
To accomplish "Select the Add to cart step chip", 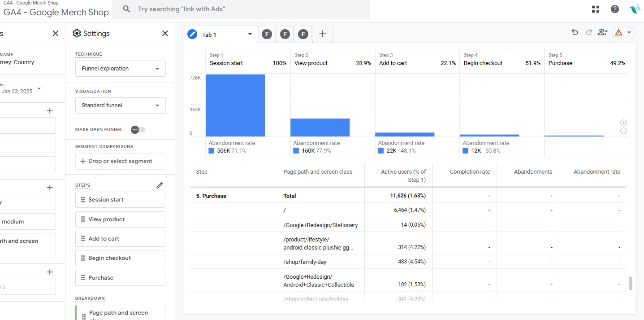I will tap(121, 239).
